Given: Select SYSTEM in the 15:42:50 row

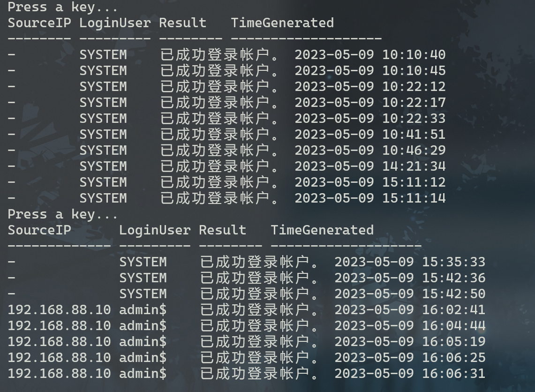Looking at the screenshot, I should 143,294.
